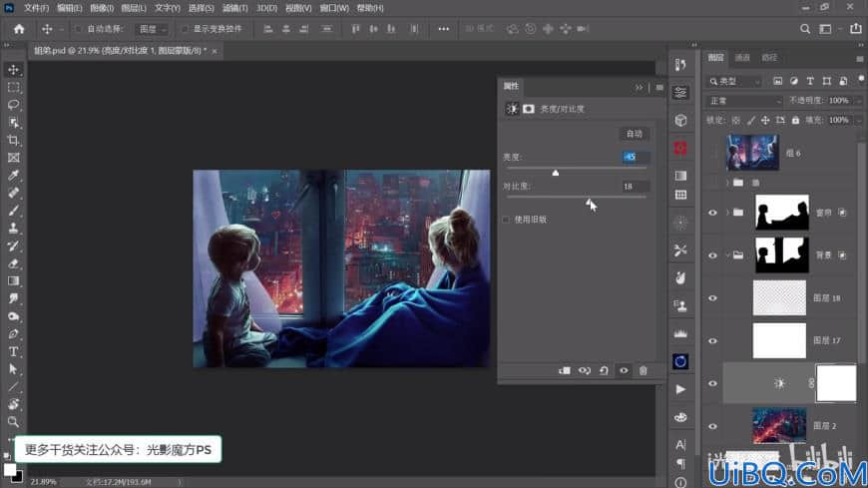The image size is (868, 488).
Task: Select the Zoom magnifier tool
Action: [x=14, y=422]
